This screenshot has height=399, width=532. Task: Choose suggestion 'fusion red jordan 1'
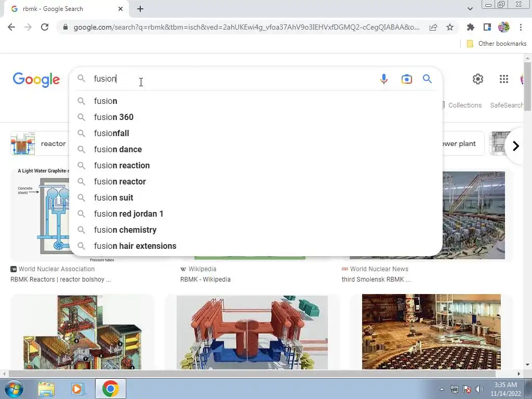point(256,214)
